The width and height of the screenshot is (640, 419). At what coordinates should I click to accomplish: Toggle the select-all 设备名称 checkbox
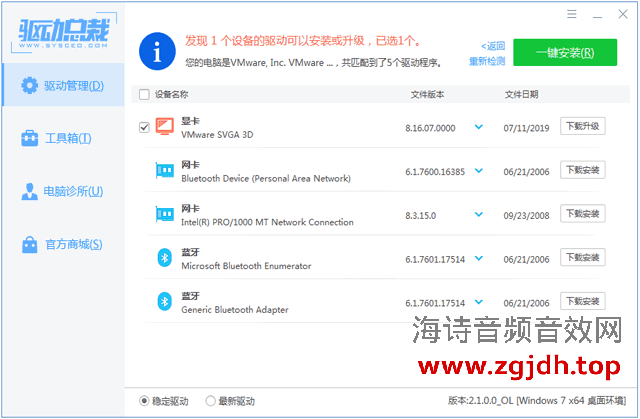[x=144, y=95]
